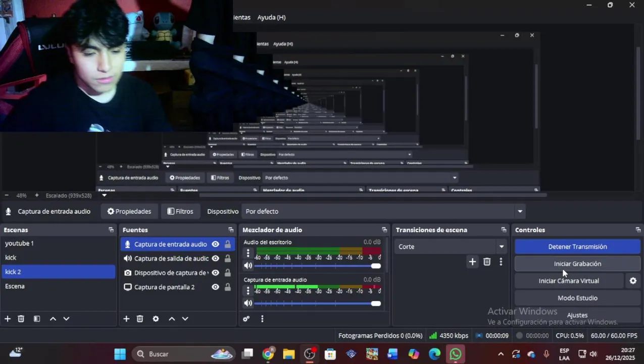Viewport: 644px width, 364px height.
Task: Show hidden system tray icons chevron
Action: tap(501, 354)
